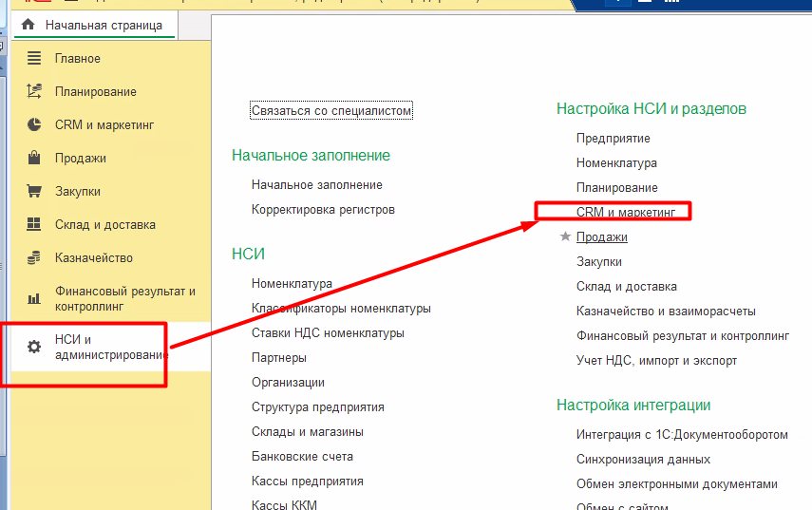The image size is (812, 510).
Task: Click the star icon beside Продажи link
Action: [566, 236]
